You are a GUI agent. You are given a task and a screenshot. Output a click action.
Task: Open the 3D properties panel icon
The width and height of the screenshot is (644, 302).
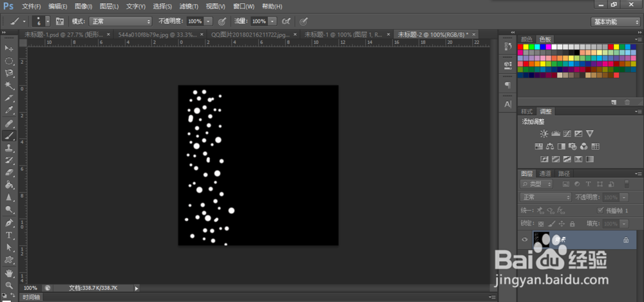(507, 65)
